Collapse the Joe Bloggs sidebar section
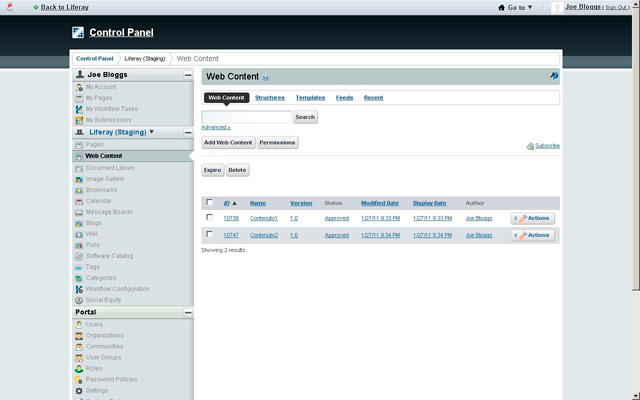This screenshot has width=640, height=400. [x=188, y=75]
